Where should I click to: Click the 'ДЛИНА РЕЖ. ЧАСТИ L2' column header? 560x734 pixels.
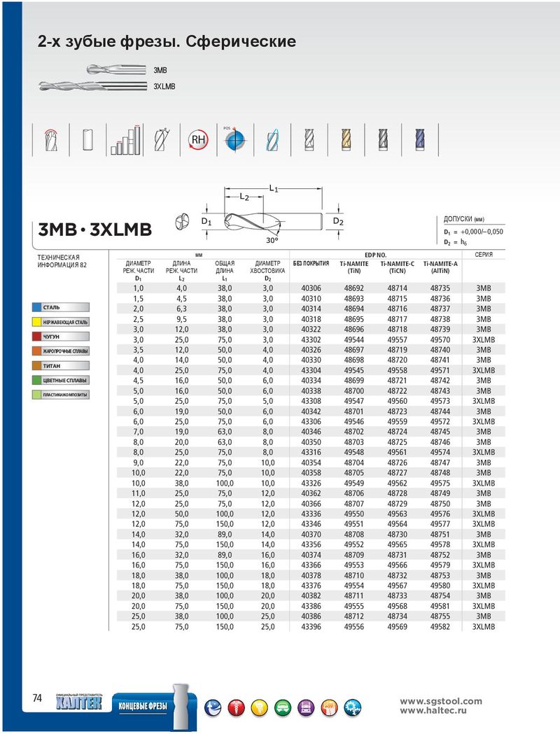[x=182, y=271]
